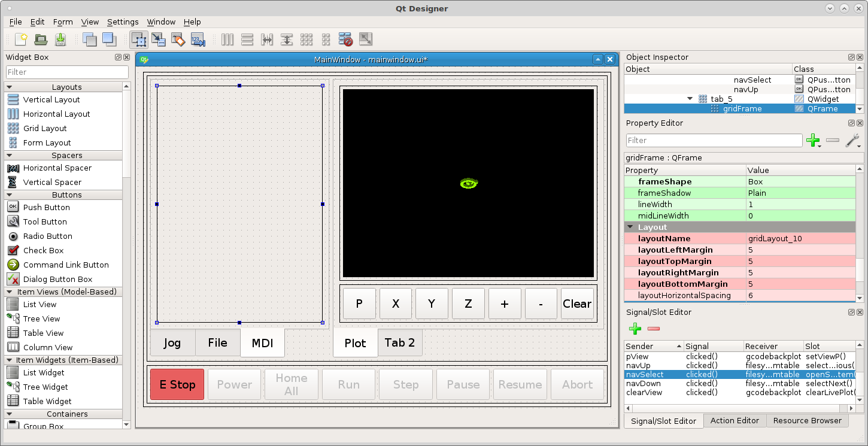Viewport: 868px width, 446px height.
Task: Apply Lay Out in Grid icon
Action: [x=306, y=40]
